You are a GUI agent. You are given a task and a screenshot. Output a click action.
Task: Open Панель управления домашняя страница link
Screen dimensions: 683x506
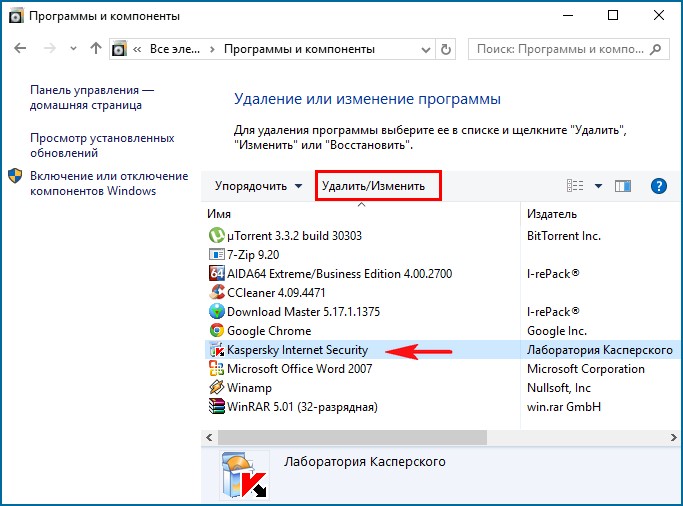pyautogui.click(x=92, y=98)
